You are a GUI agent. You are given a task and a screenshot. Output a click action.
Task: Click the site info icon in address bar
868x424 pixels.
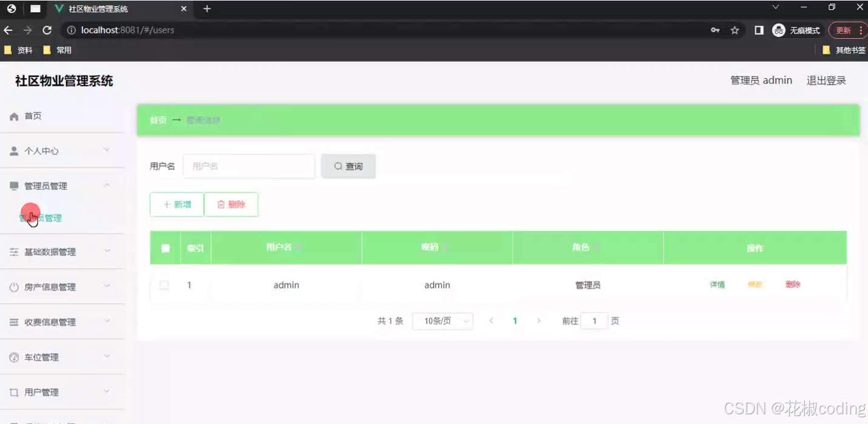pos(72,30)
